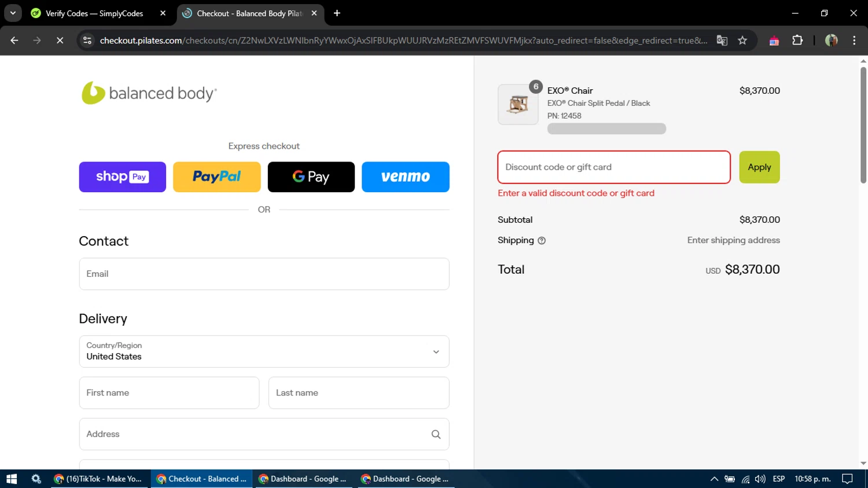Stop loading the page
Viewport: 868px width, 488px height.
(60, 41)
